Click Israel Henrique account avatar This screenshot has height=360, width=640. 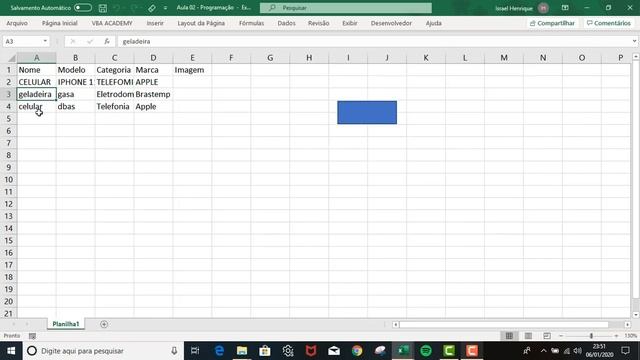click(543, 8)
